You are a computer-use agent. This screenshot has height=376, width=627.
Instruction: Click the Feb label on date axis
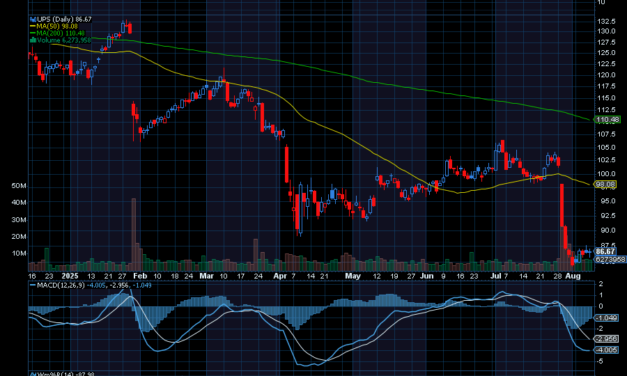point(140,276)
